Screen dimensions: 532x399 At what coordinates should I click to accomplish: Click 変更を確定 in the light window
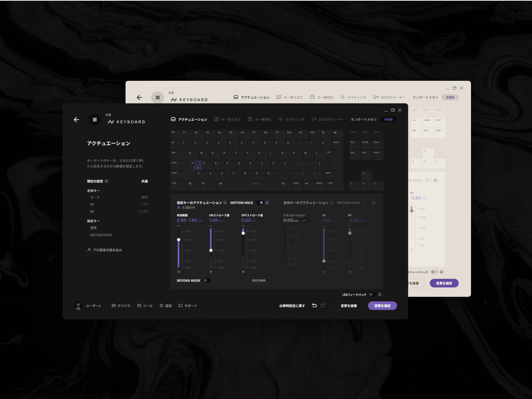(444, 283)
